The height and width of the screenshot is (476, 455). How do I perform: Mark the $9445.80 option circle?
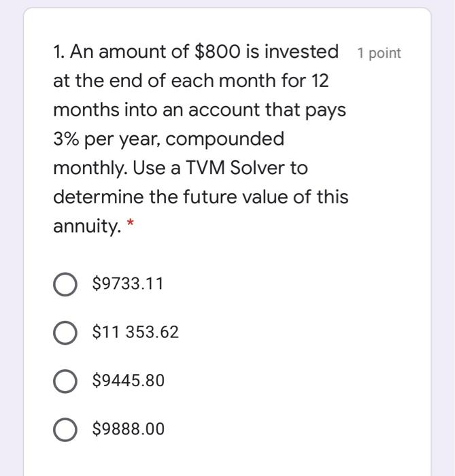click(65, 381)
